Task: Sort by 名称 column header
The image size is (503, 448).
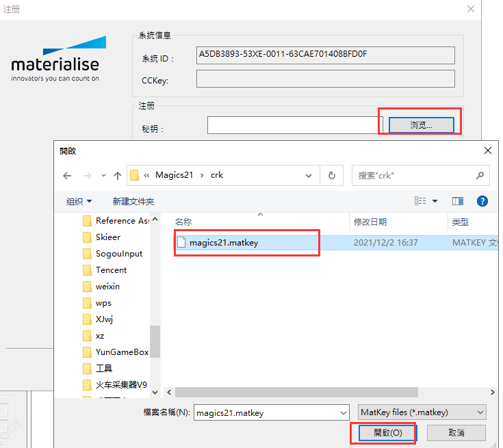Action: (183, 222)
